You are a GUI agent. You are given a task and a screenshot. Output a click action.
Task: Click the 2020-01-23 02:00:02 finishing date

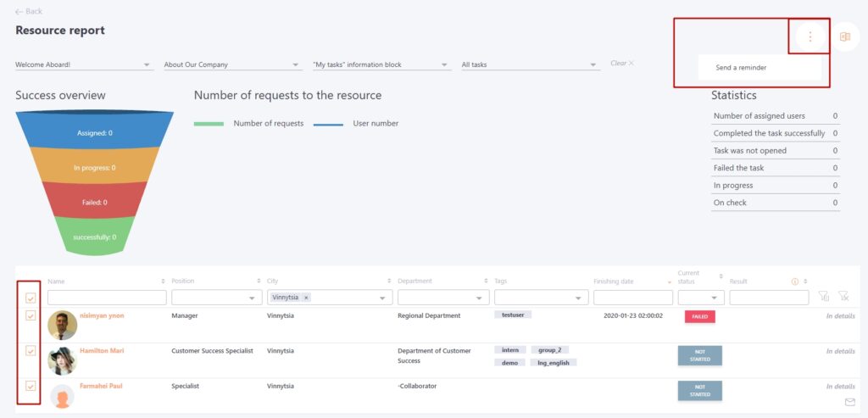coord(632,315)
